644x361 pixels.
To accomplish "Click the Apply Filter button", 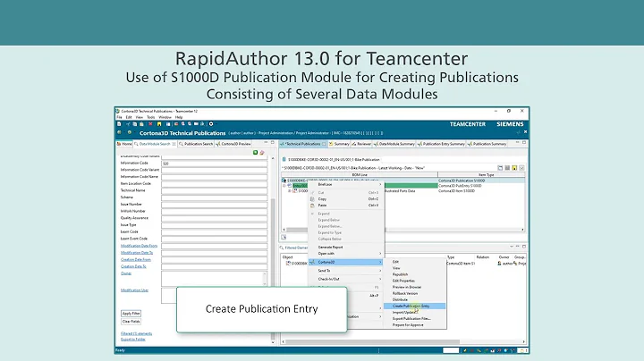I will (x=131, y=314).
